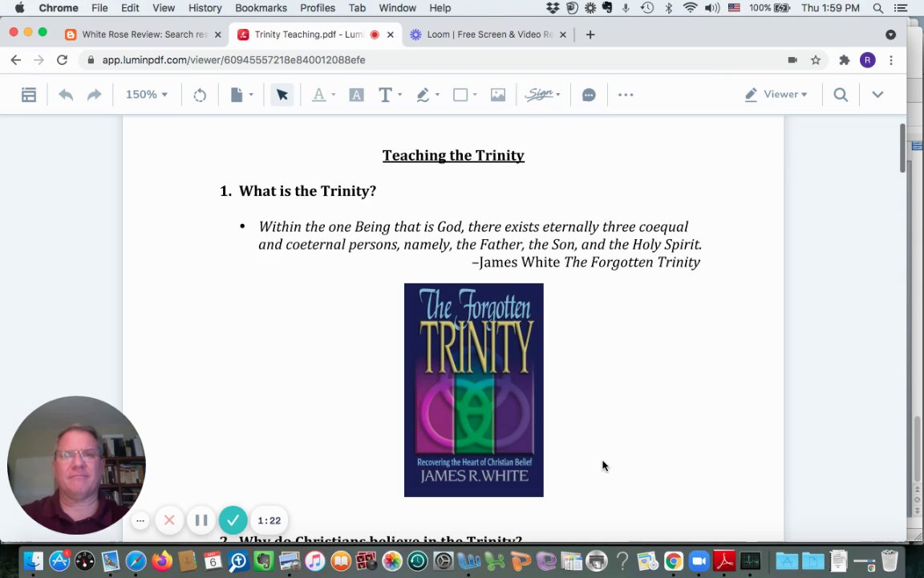Open Finder from the Dock
The image size is (924, 578).
[x=33, y=561]
